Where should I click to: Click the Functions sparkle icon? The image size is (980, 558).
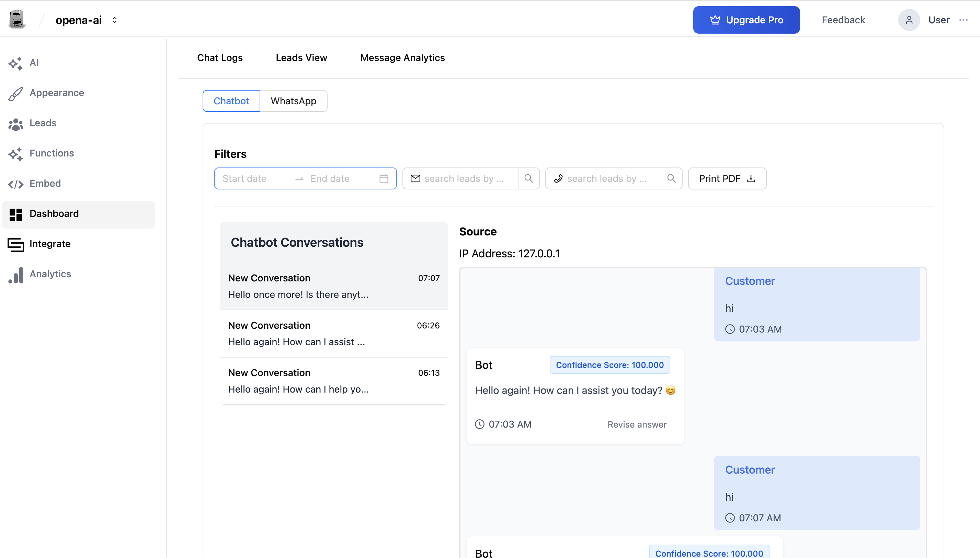point(16,154)
